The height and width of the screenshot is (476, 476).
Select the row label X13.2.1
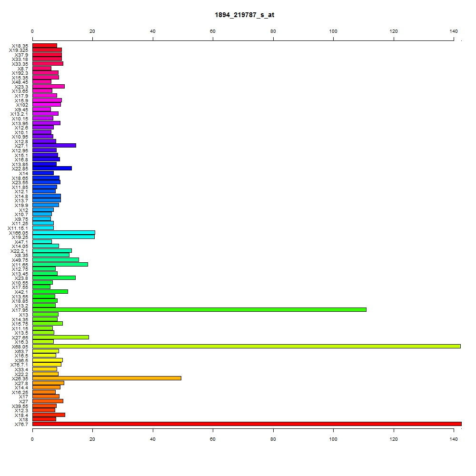tap(19, 114)
